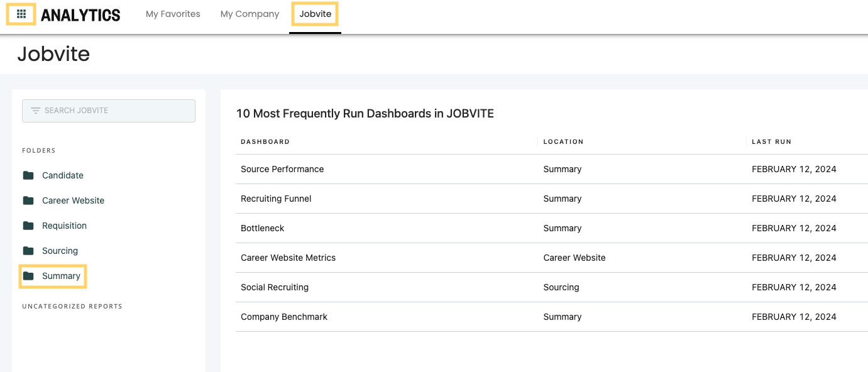Click last run date in Recruiting Funnel row
Viewport: 868px width, 372px height.
pos(794,199)
